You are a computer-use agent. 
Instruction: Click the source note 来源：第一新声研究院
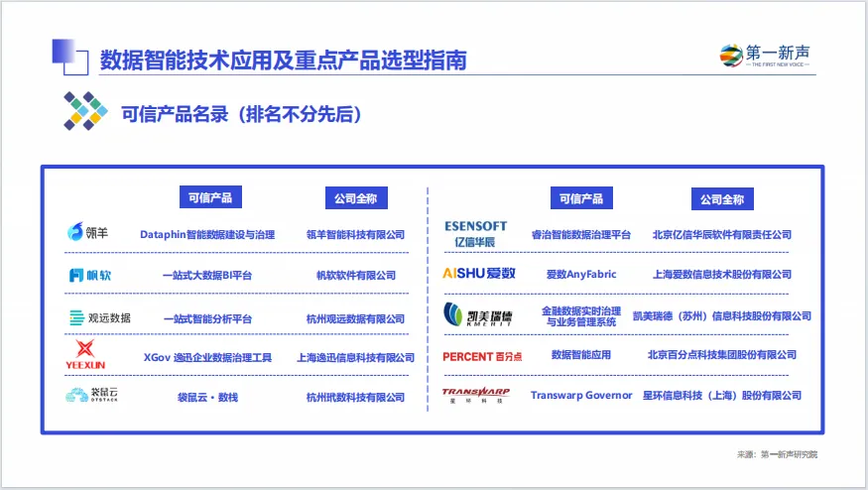777,454
